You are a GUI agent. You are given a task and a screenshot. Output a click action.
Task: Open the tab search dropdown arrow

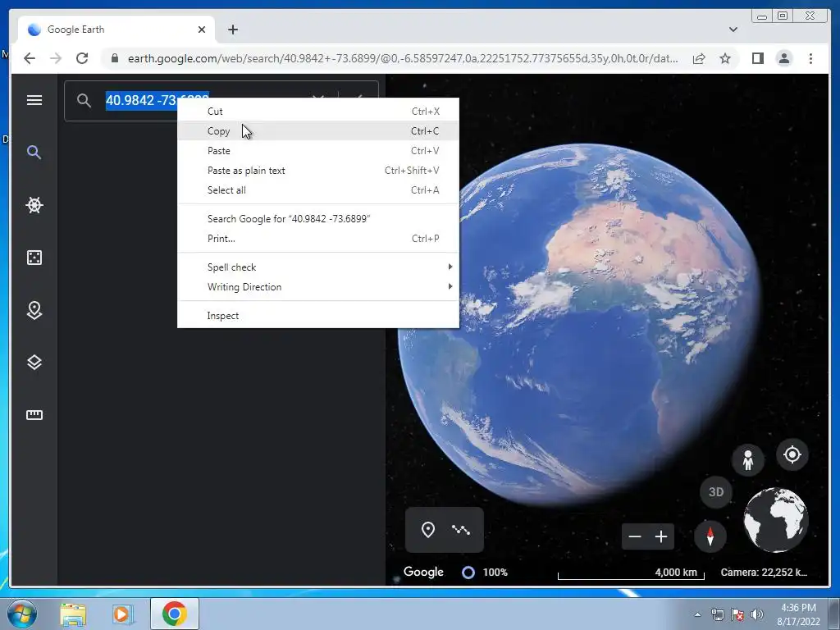[733, 30]
